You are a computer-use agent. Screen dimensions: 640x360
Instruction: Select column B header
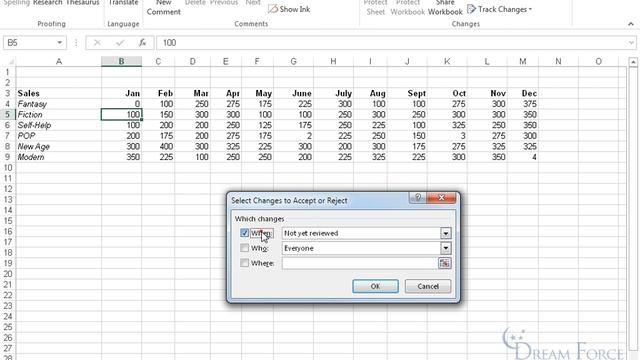(122, 62)
